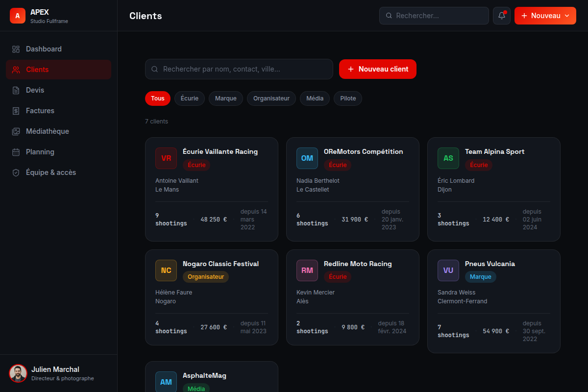Click Julien Marchal's profile photo
The height and width of the screenshot is (392, 588).
(18, 373)
